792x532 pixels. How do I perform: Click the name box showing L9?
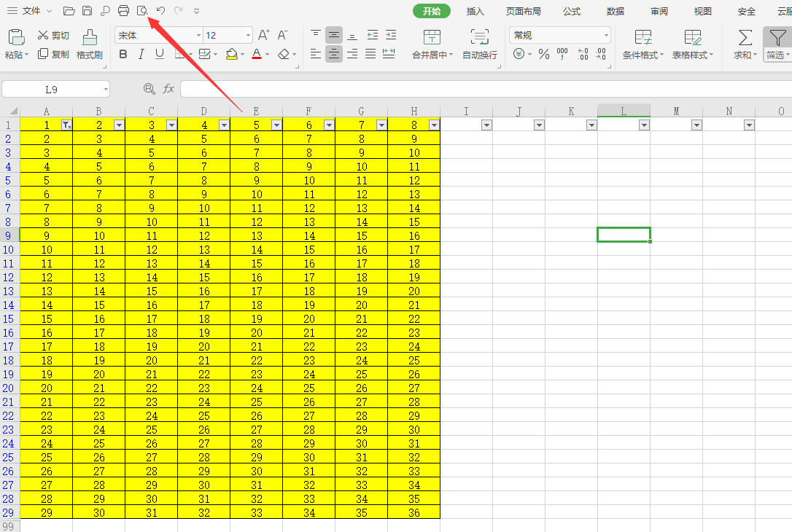point(52,90)
